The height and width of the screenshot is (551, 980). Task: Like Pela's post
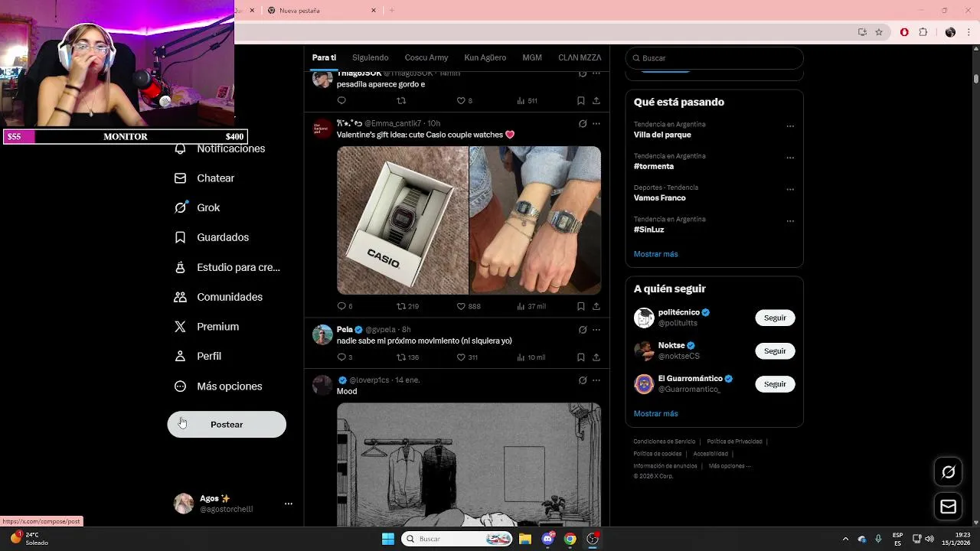pyautogui.click(x=461, y=357)
